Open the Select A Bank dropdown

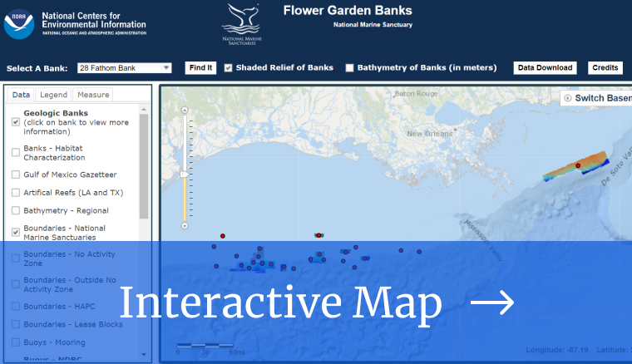coord(124,68)
